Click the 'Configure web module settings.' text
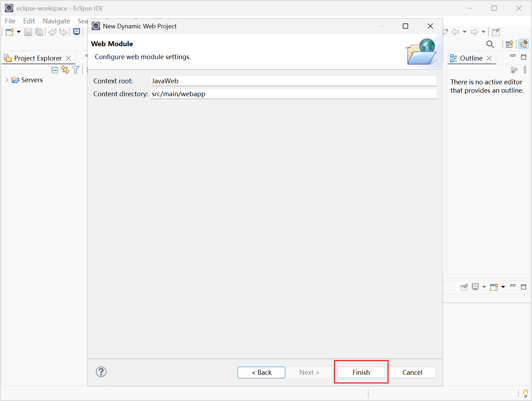 (143, 57)
